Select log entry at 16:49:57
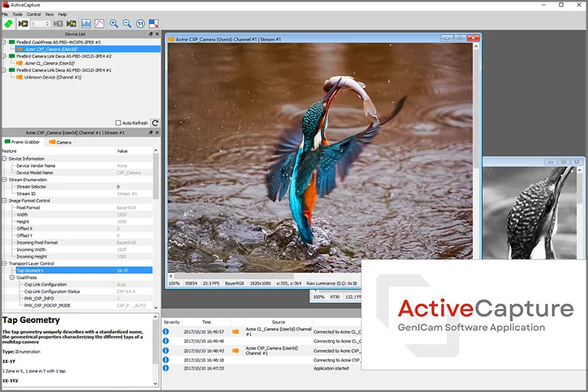This screenshot has width=588, height=392. [x=262, y=332]
